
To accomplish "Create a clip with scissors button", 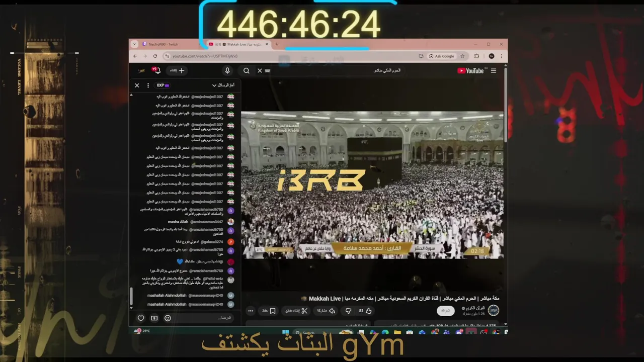I will point(297,311).
